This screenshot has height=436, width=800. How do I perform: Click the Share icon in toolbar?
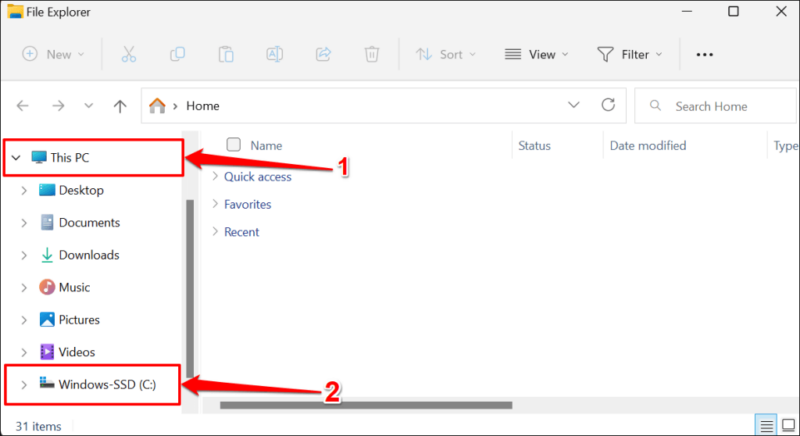(323, 54)
